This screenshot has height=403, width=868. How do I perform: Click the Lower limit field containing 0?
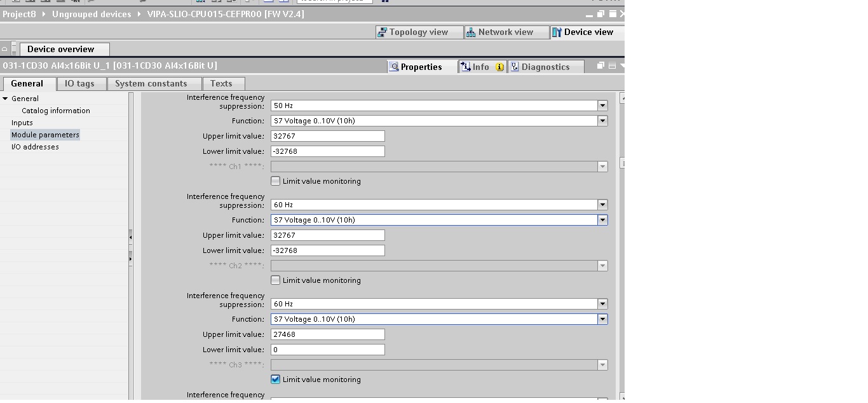328,350
